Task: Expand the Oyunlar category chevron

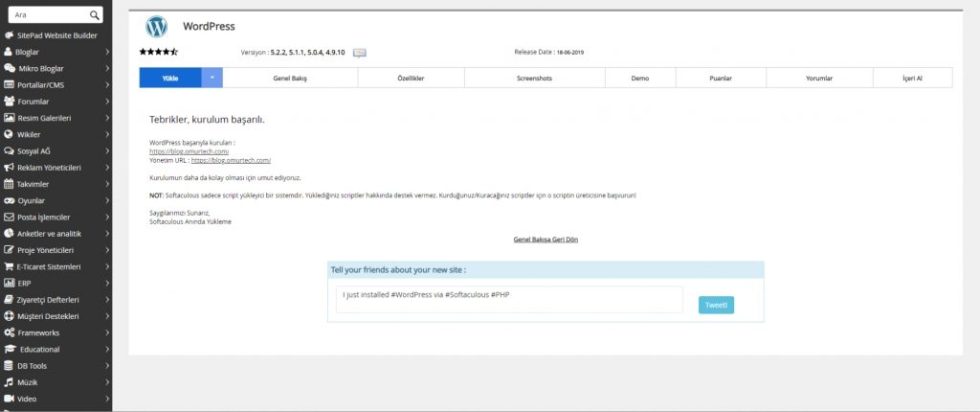Action: click(107, 200)
